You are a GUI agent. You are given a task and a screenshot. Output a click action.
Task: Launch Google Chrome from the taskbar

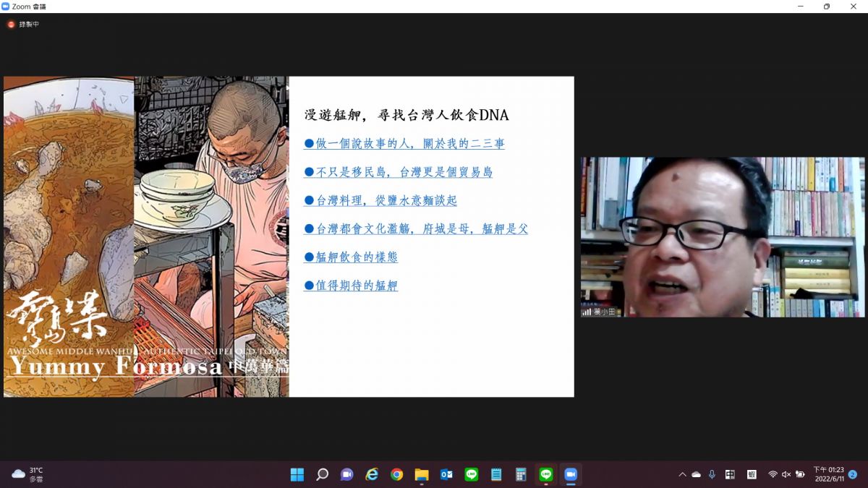coord(396,474)
